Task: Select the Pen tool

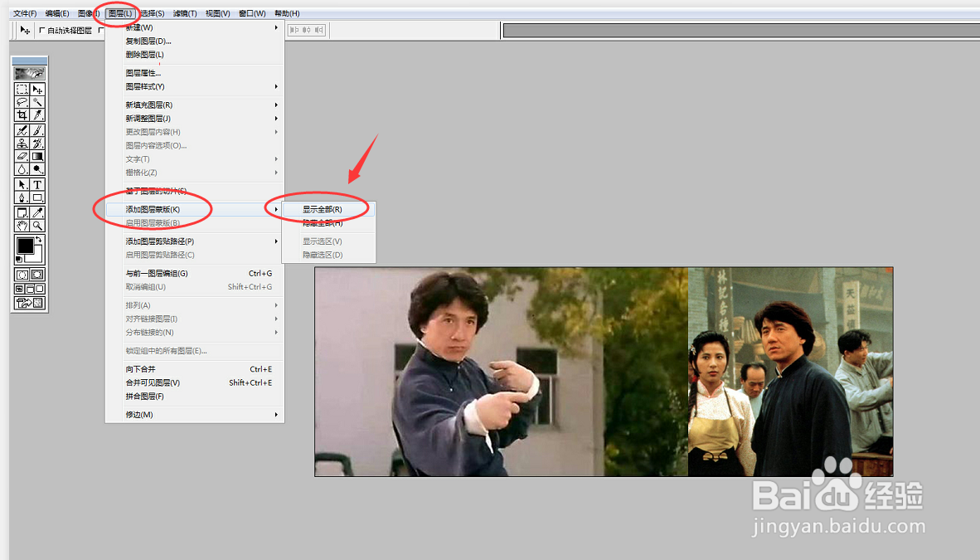Action: (x=22, y=197)
